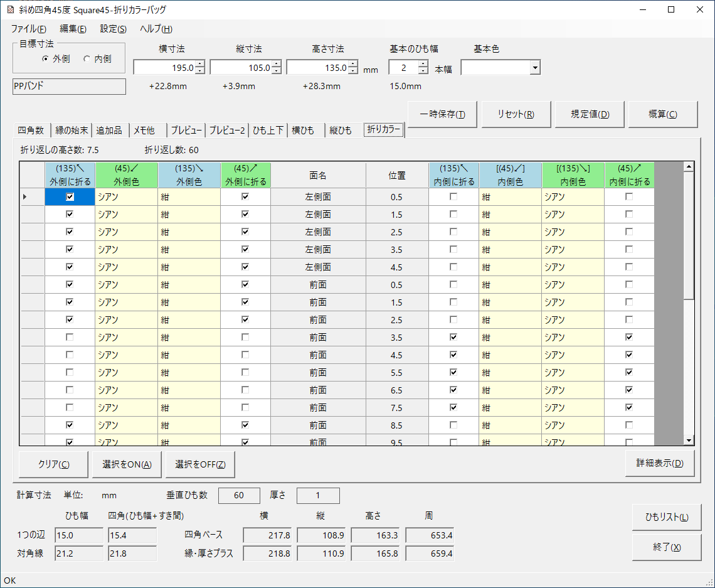Select (45) 外側色 シアン cell in 前面 2.5 row
715x588 pixels.
[126, 320]
